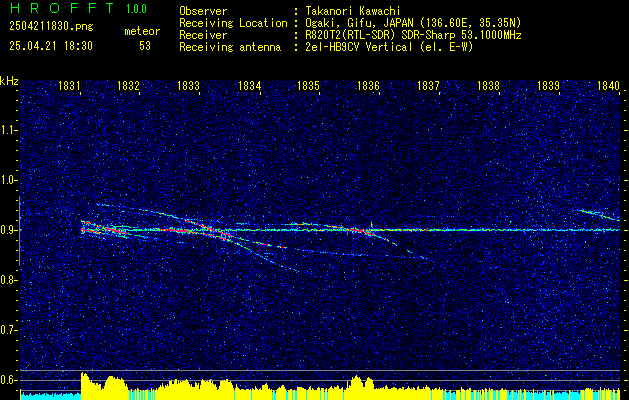Click the 1837 time marker
629x400 pixels.
(x=428, y=86)
